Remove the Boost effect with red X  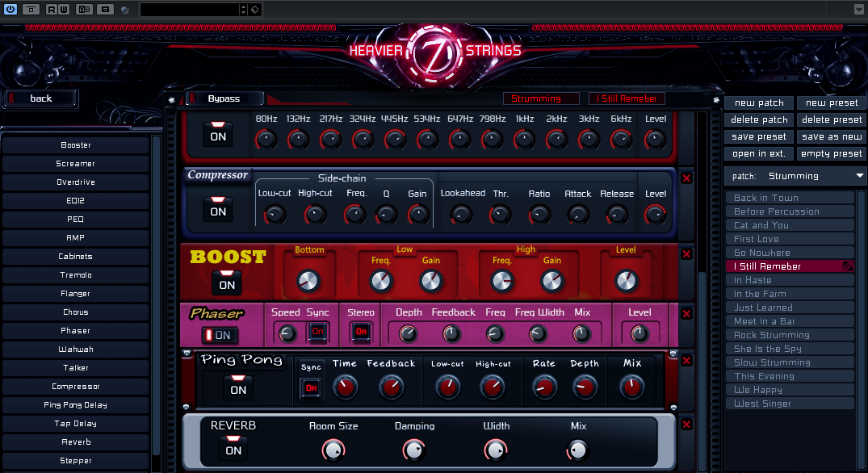(x=686, y=254)
